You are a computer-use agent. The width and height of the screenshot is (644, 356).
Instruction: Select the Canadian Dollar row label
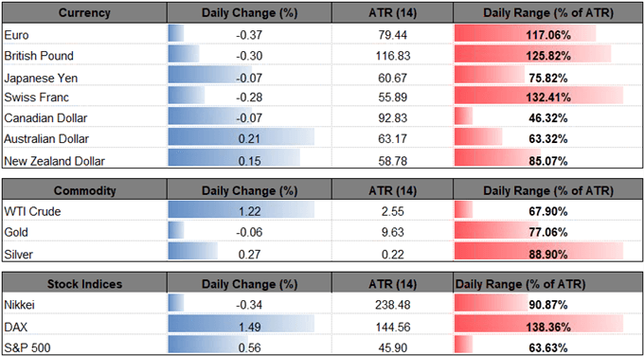tap(45, 118)
